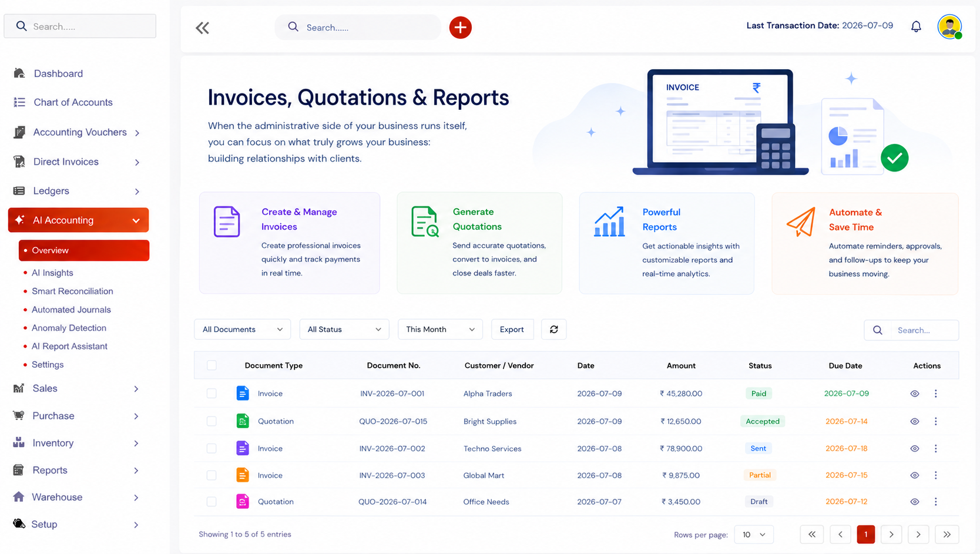The height and width of the screenshot is (554, 980).
Task: Click magnifier icon in table search box
Action: (x=877, y=330)
